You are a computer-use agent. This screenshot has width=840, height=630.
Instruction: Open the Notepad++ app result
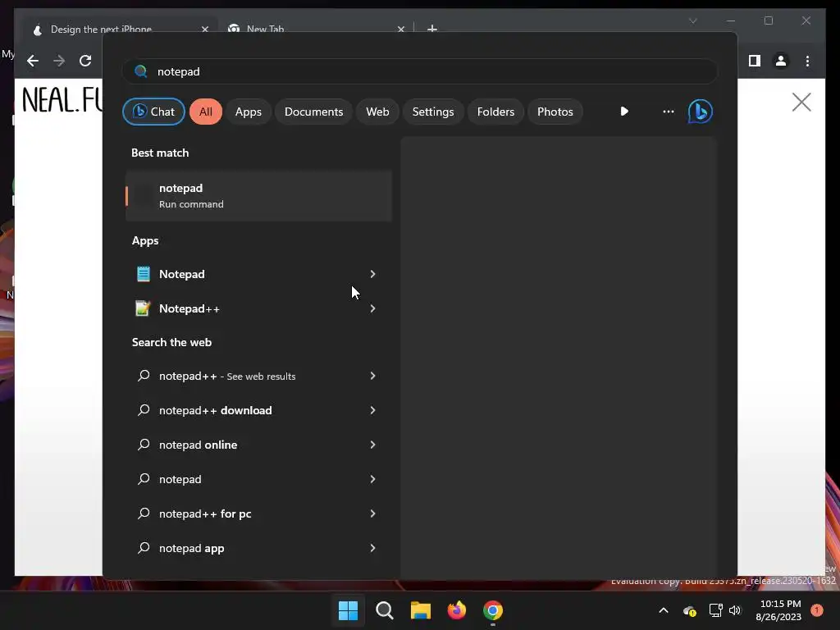click(x=258, y=308)
